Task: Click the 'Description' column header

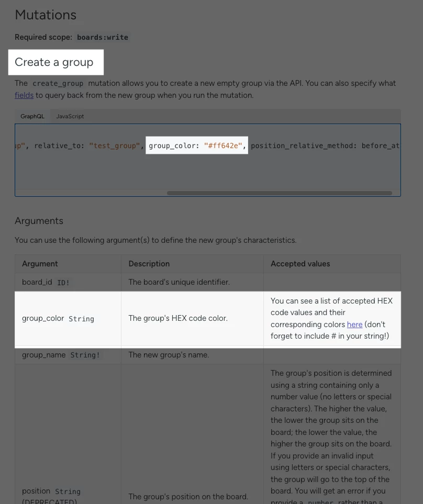Action: click(149, 264)
